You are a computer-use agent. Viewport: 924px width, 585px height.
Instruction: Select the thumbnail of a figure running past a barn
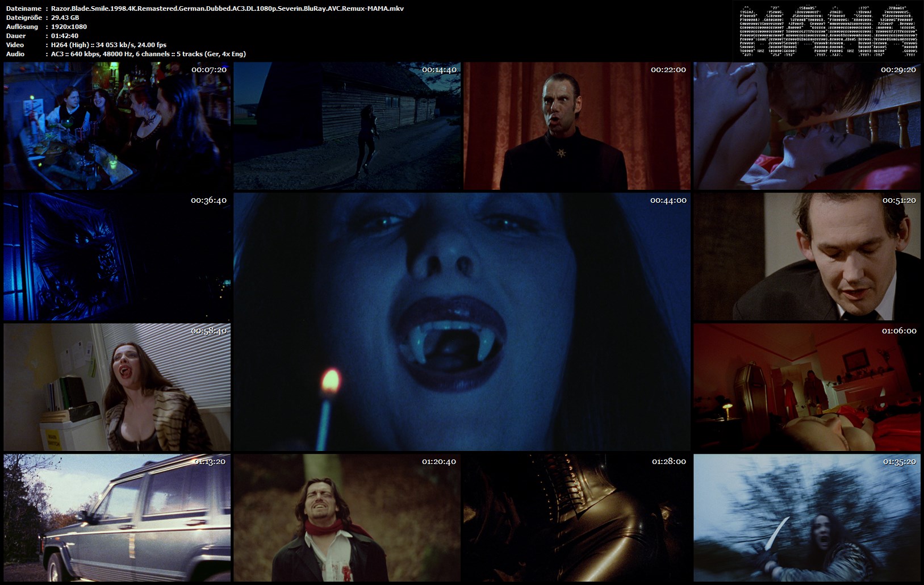[347, 126]
